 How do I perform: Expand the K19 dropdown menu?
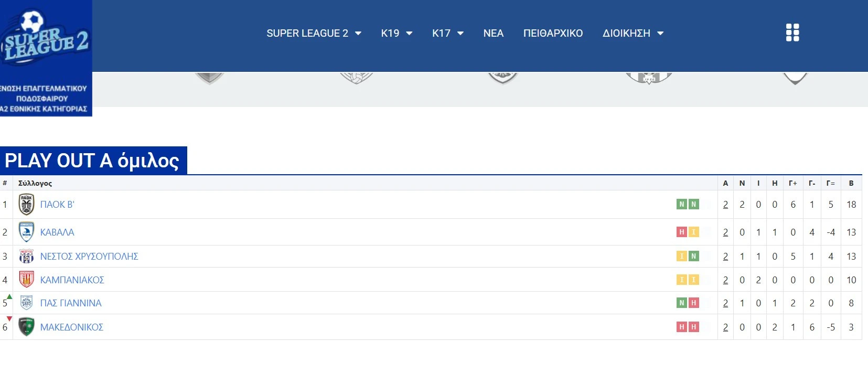point(397,33)
